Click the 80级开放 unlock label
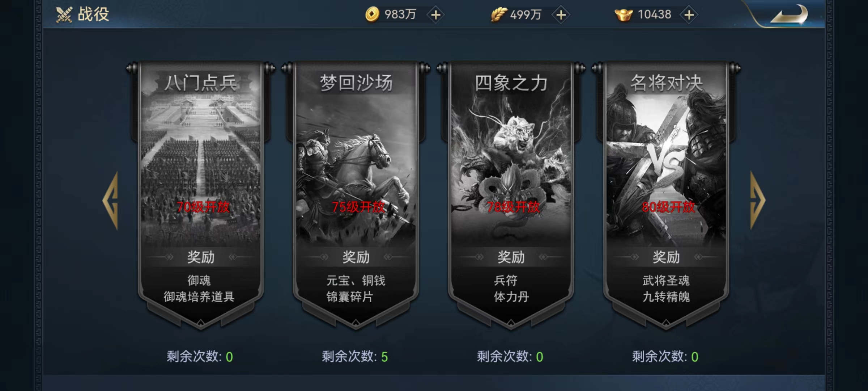The width and height of the screenshot is (868, 391). pyautogui.click(x=668, y=207)
